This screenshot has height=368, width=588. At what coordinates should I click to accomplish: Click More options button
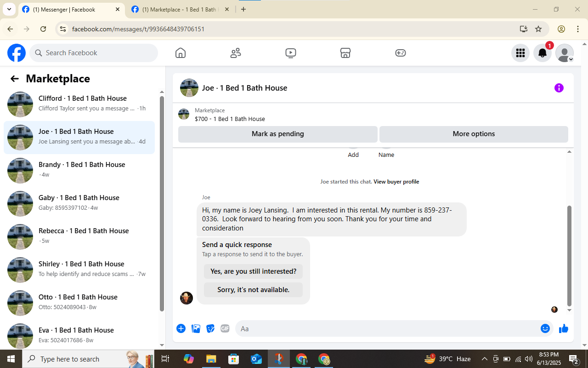[x=474, y=134]
